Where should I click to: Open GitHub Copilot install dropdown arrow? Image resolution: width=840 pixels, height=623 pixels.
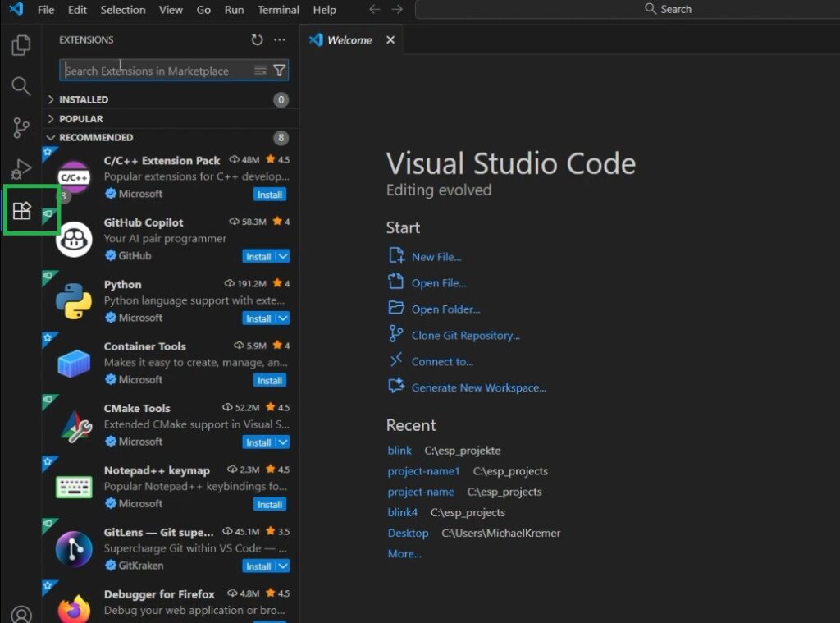coord(283,256)
